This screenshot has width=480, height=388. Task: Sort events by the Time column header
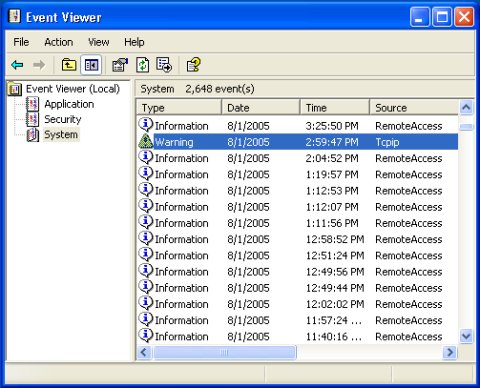(335, 107)
